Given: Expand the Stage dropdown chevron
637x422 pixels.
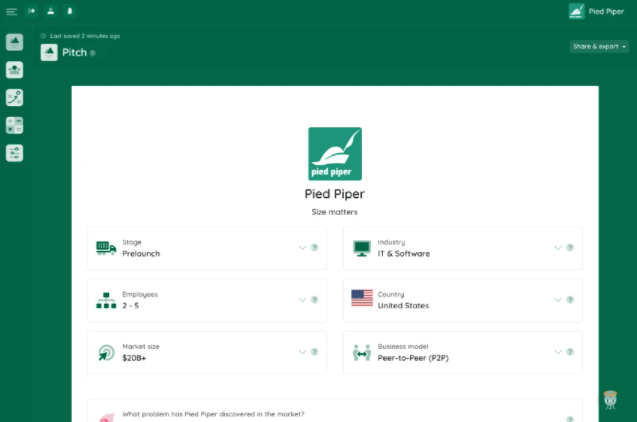Looking at the screenshot, I should click(302, 247).
